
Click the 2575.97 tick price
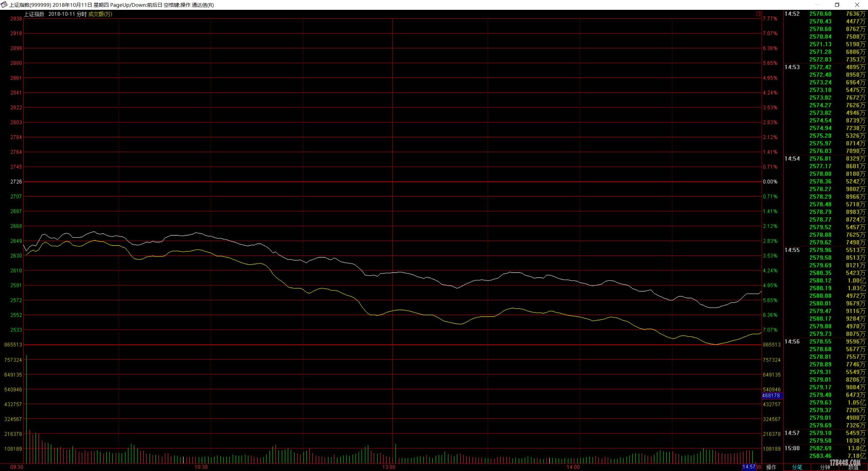point(821,143)
